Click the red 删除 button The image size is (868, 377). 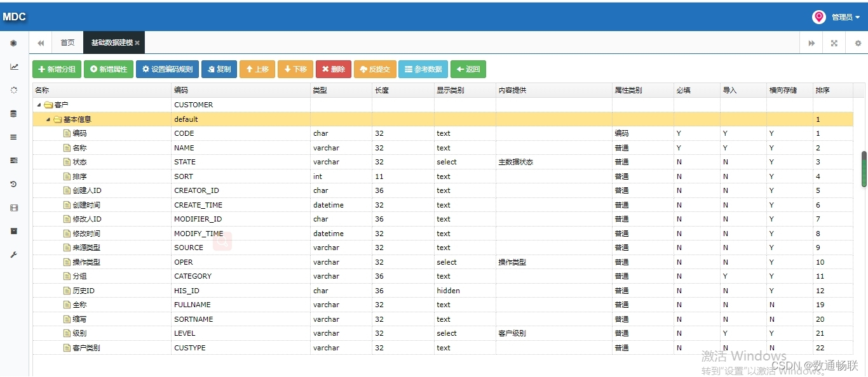pos(334,69)
